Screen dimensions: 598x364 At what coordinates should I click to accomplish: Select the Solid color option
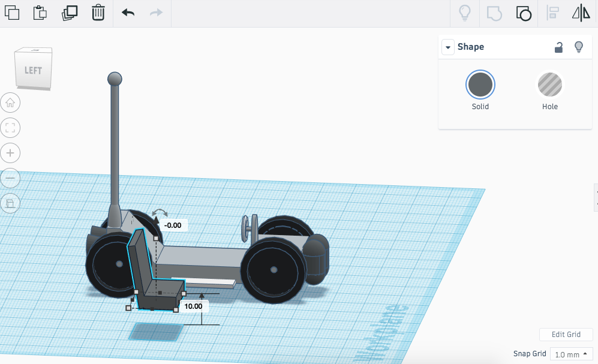[480, 85]
